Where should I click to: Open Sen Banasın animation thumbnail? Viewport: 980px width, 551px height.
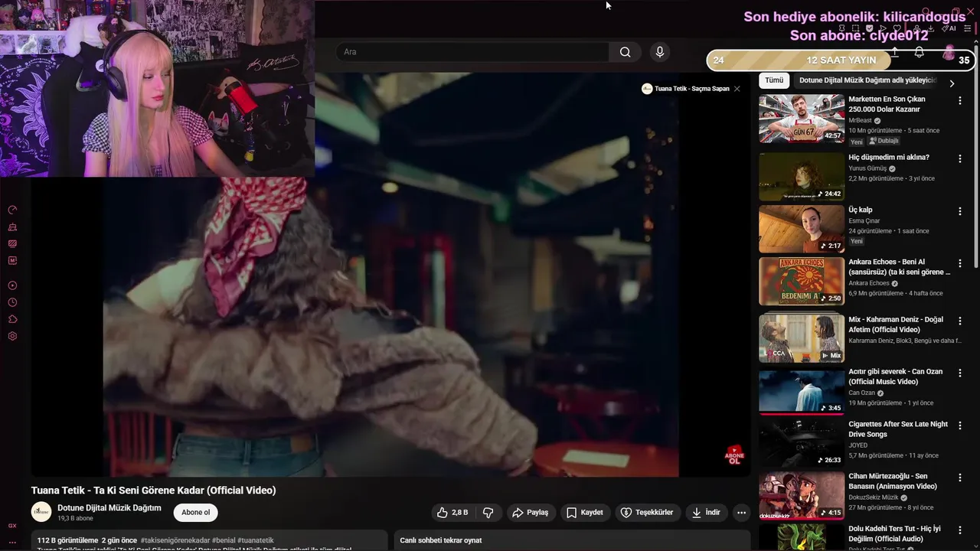pyautogui.click(x=802, y=495)
